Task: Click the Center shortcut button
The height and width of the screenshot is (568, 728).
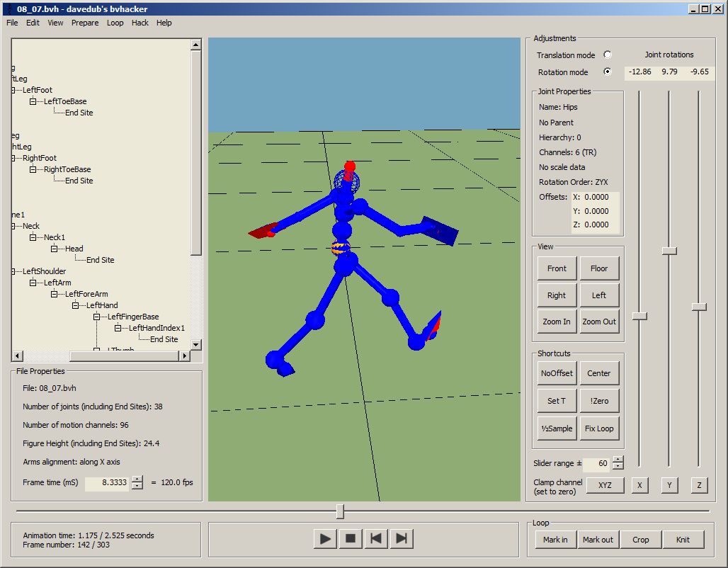Action: tap(599, 373)
